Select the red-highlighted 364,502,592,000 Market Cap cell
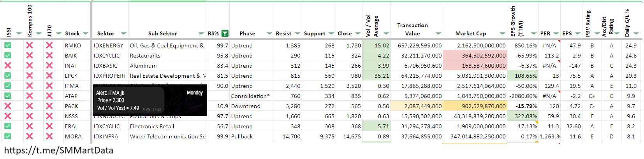644x159 pixels. [475, 56]
